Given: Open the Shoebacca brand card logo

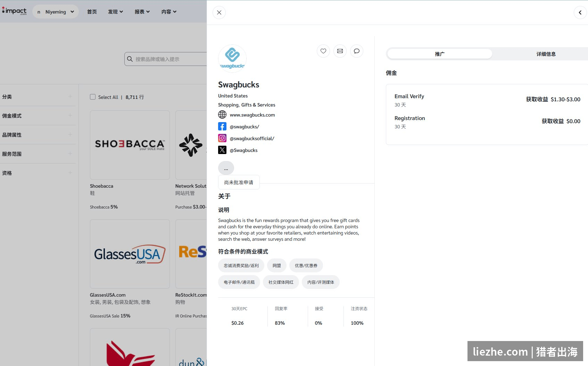Looking at the screenshot, I should (130, 145).
